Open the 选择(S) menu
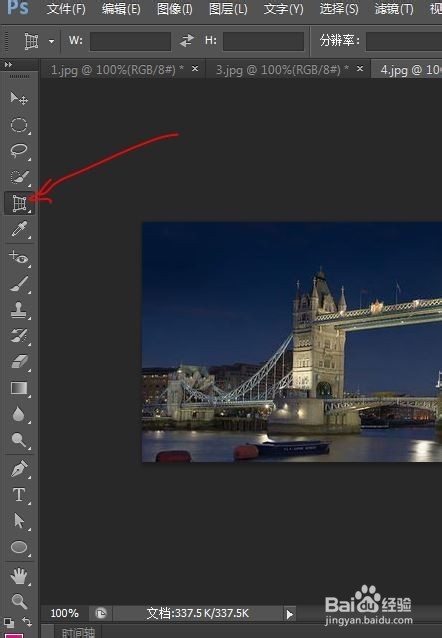 click(339, 9)
